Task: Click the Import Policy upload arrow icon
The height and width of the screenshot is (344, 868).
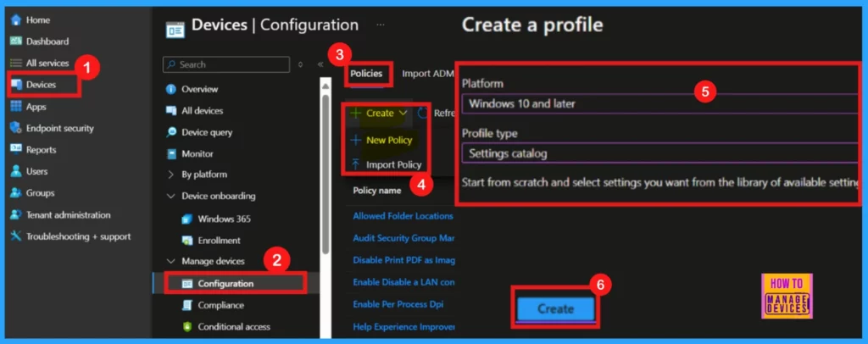Action: [x=355, y=164]
